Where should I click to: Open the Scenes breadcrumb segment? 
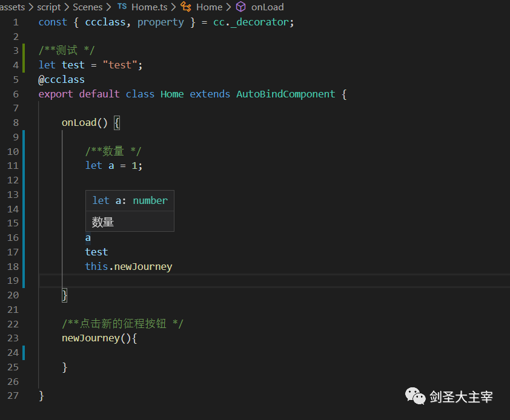tap(87, 7)
